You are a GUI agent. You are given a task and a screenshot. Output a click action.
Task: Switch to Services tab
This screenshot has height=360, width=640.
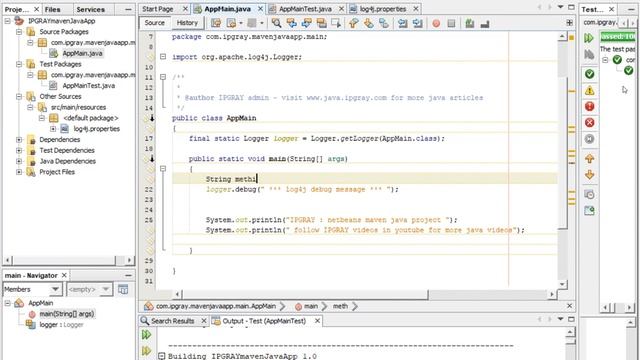(91, 9)
